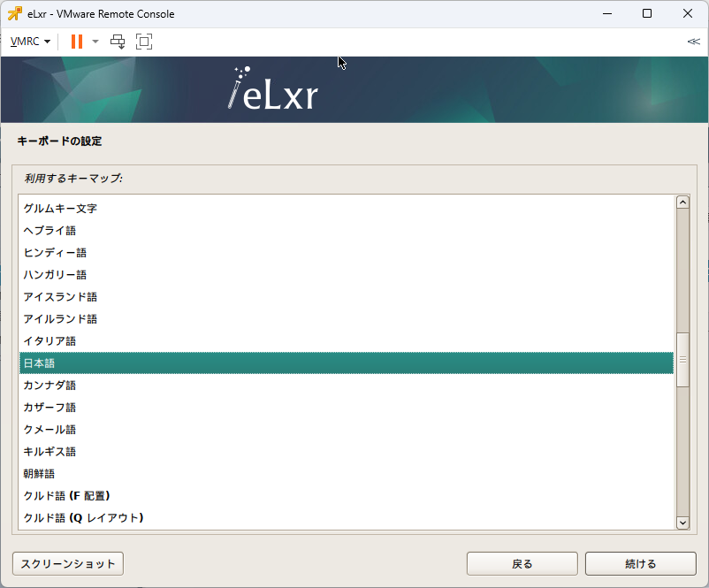Screen dimensions: 709x588
Task: Select アイルランド語 keymap
Action: coord(347,319)
